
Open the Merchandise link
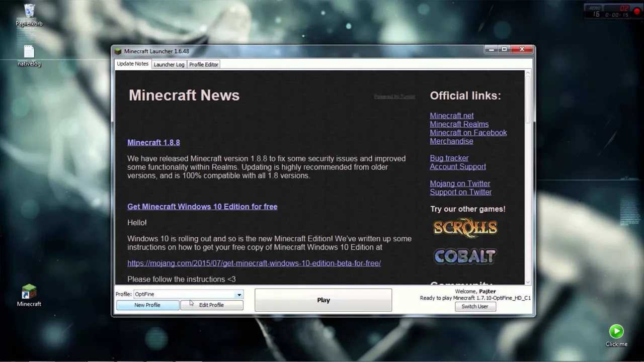pyautogui.click(x=451, y=141)
